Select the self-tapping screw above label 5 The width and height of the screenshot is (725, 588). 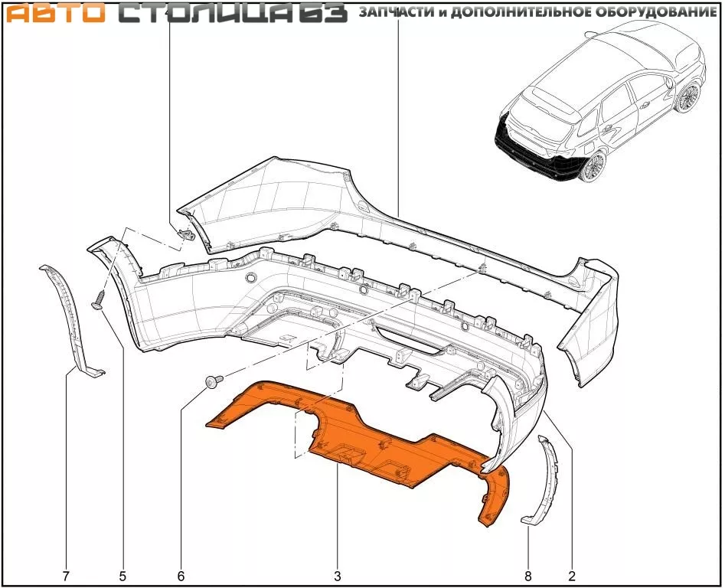coord(98,299)
